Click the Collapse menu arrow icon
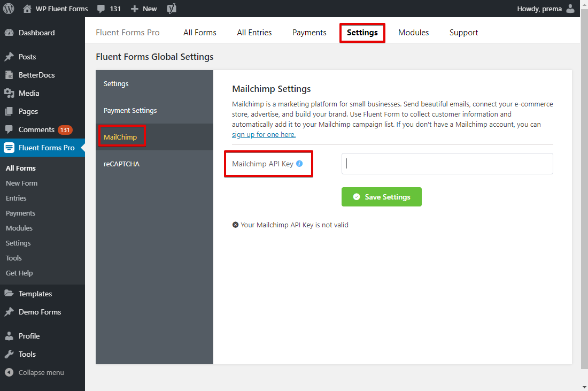This screenshot has width=588, height=391. pyautogui.click(x=10, y=372)
